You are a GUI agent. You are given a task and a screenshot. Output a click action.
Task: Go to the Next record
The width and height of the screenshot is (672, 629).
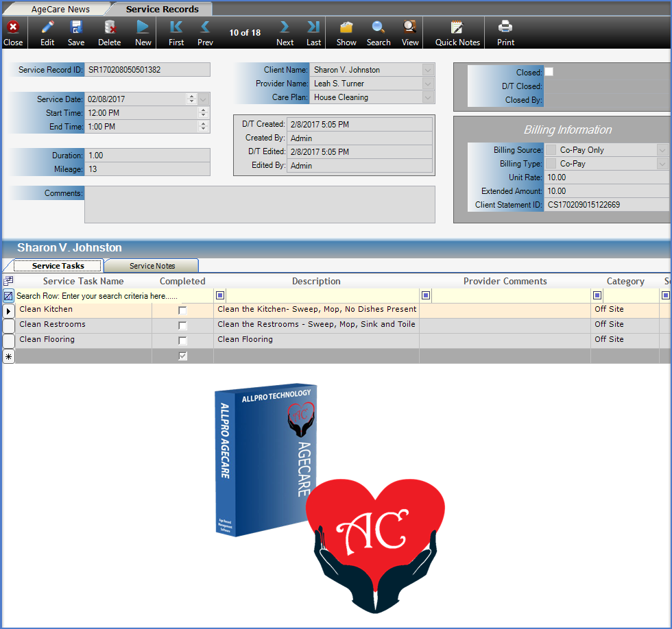pos(285,28)
